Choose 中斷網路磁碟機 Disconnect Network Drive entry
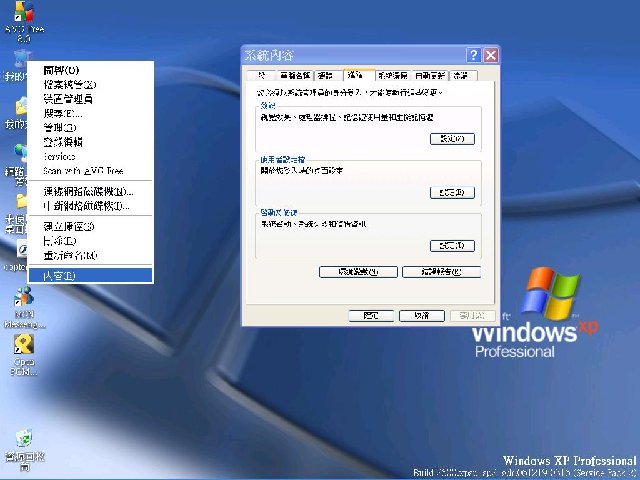Viewport: 640px width, 480px height. (90, 206)
